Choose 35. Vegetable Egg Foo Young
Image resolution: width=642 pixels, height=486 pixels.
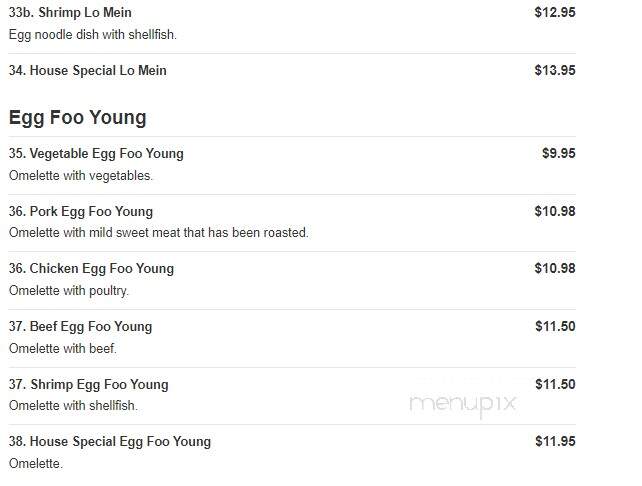(96, 154)
